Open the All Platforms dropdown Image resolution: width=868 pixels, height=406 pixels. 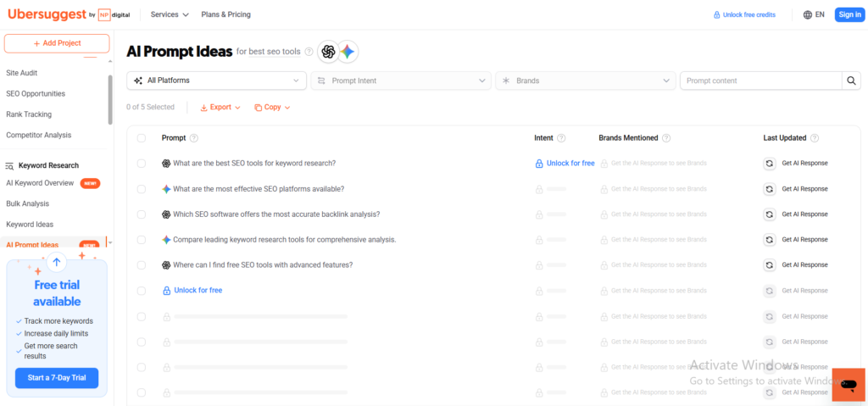click(x=216, y=81)
